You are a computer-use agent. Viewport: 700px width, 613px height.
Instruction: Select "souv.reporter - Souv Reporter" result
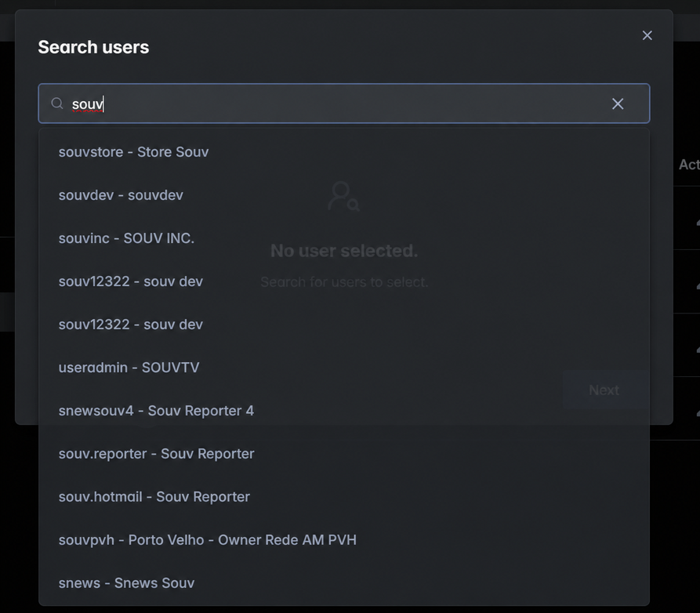click(344, 454)
